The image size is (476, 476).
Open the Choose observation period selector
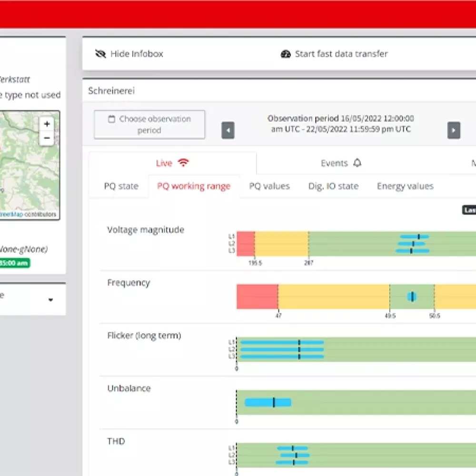[x=149, y=124]
